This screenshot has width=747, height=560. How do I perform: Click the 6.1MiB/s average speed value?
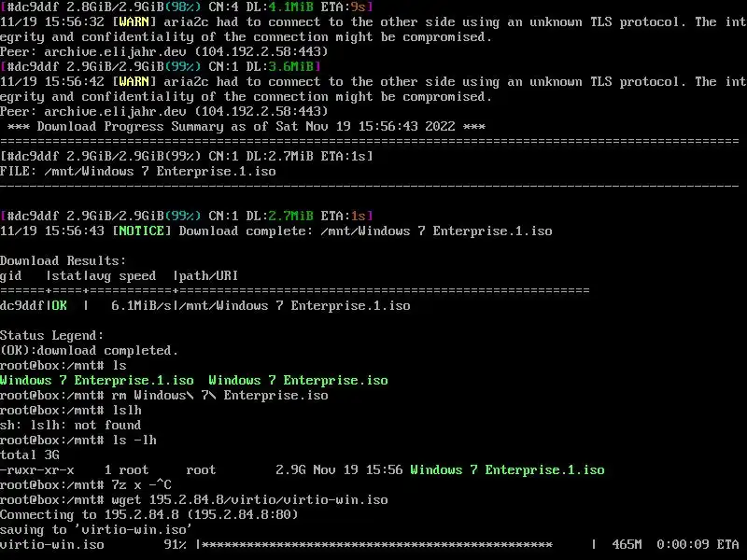tap(142, 305)
